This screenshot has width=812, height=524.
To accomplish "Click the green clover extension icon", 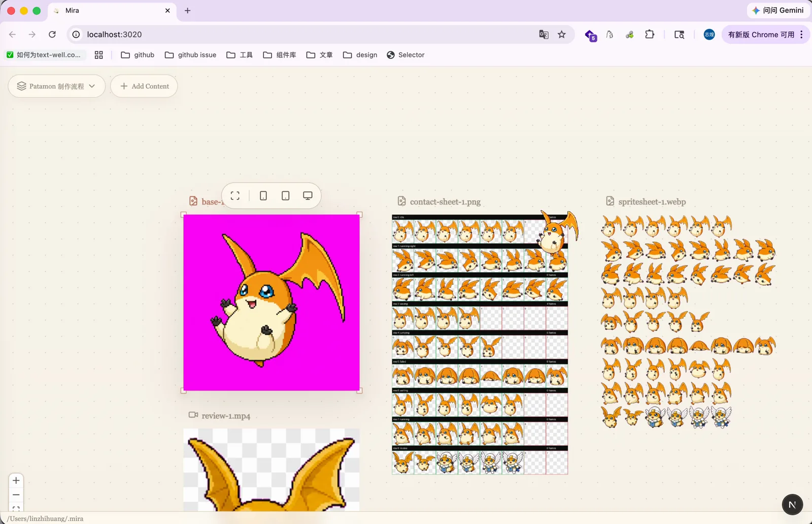I will (630, 35).
